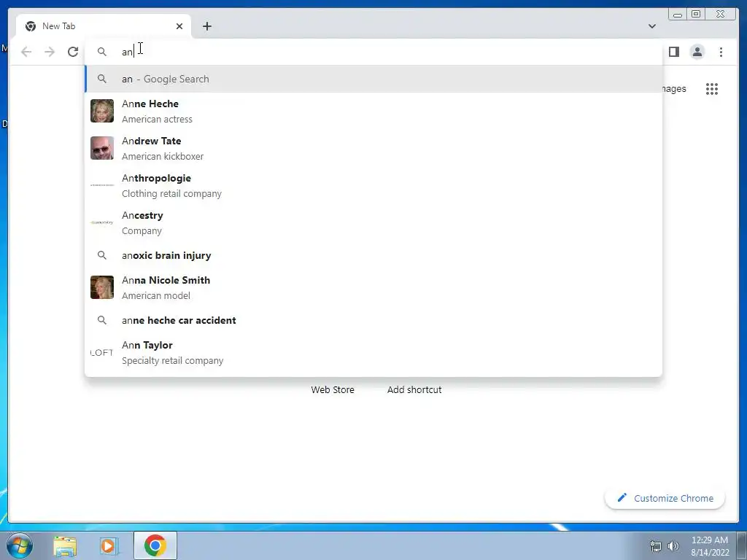Click search icon beside anoxic brain injury

coord(102,255)
